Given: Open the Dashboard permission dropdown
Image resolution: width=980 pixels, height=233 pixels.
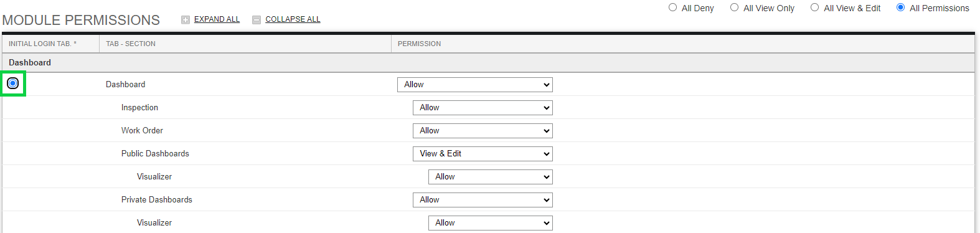Looking at the screenshot, I should [475, 85].
